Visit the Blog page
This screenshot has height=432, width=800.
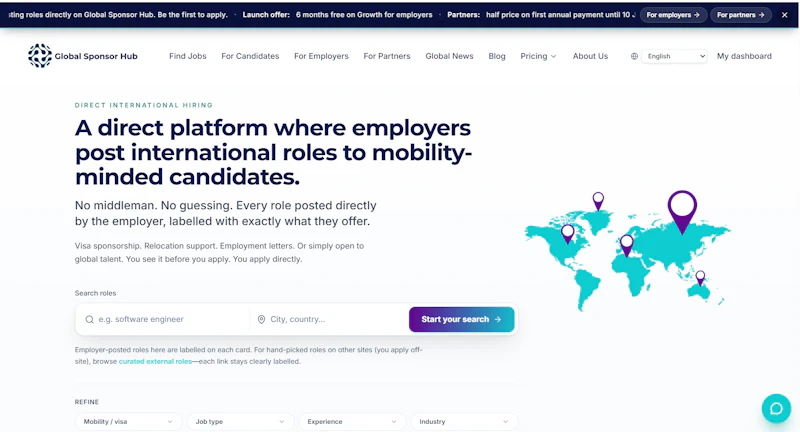tap(496, 56)
